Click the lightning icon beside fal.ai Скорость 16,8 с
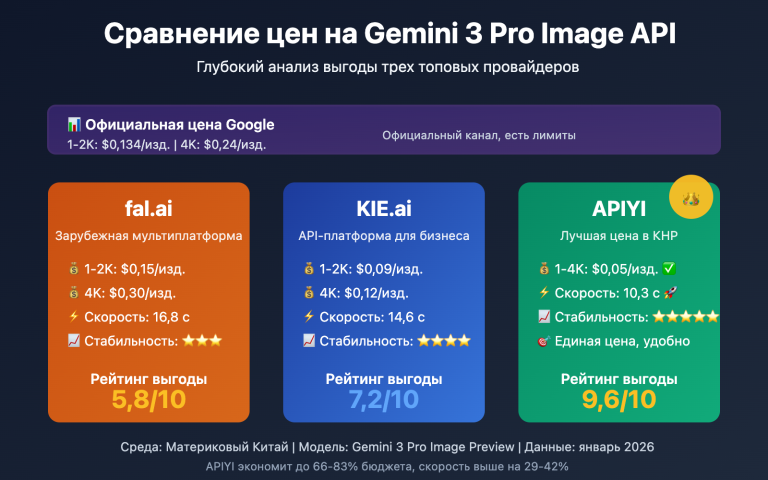This screenshot has height=480, width=768. (x=73, y=316)
